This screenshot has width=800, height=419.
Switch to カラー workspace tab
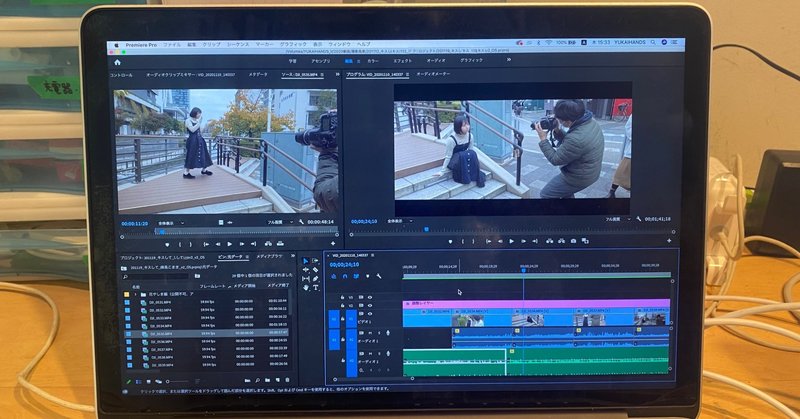coord(373,61)
